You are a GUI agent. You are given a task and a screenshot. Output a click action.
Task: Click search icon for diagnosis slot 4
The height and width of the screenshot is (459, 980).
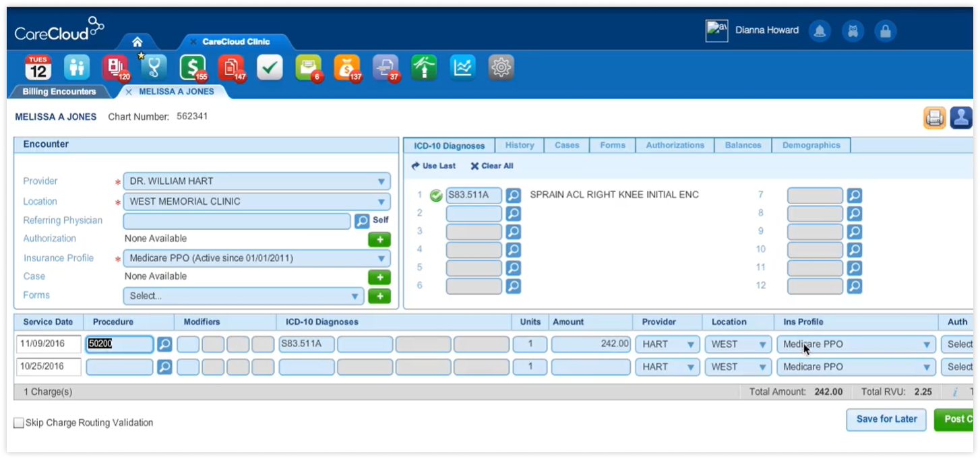514,250
